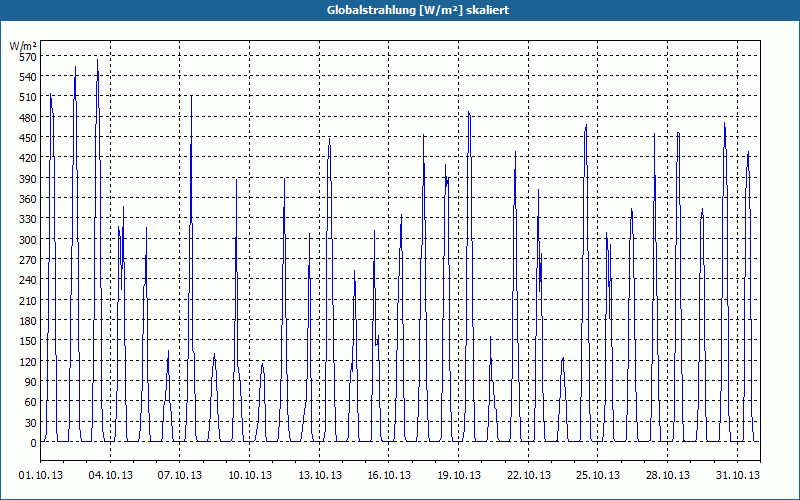Screen dimensions: 800x500
Task: Click the 570 y-axis value
Action: pos(28,57)
